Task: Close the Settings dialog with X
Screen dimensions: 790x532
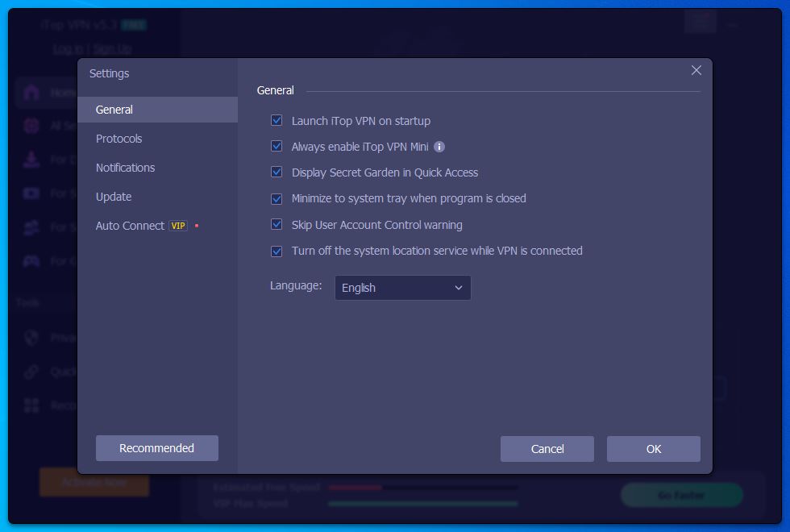Action: [696, 70]
